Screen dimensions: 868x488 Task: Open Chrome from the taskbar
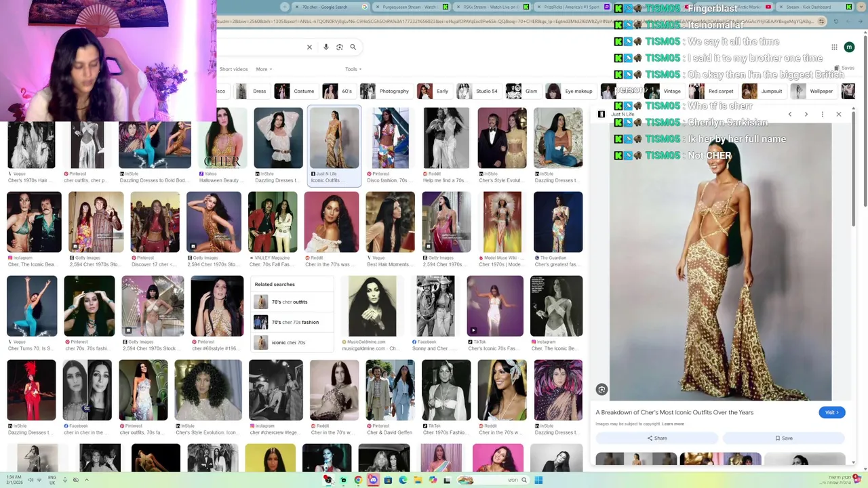point(358,480)
